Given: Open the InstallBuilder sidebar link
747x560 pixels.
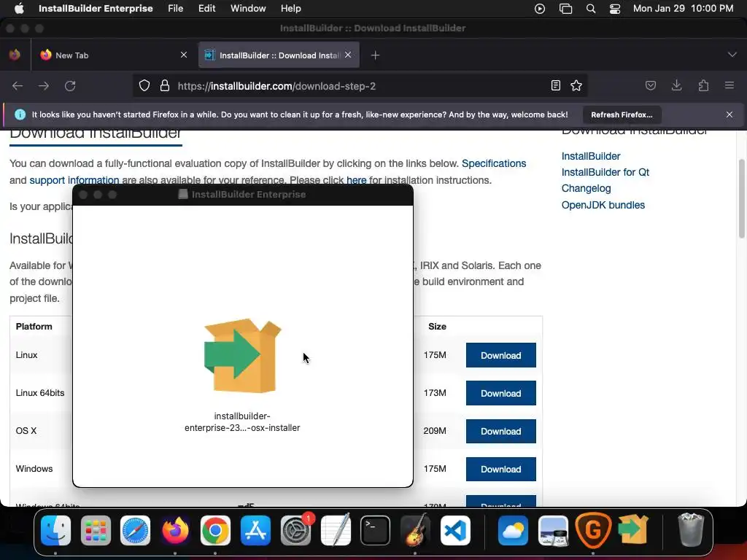Looking at the screenshot, I should click(x=591, y=156).
